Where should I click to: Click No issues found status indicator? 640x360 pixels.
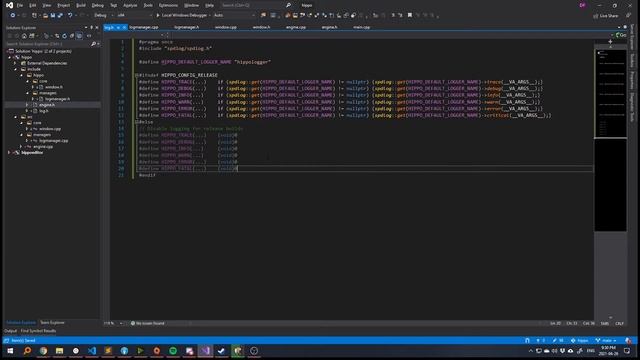(147, 323)
